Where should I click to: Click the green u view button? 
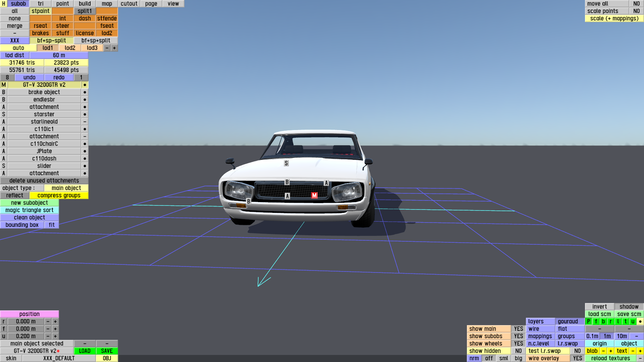633,321
